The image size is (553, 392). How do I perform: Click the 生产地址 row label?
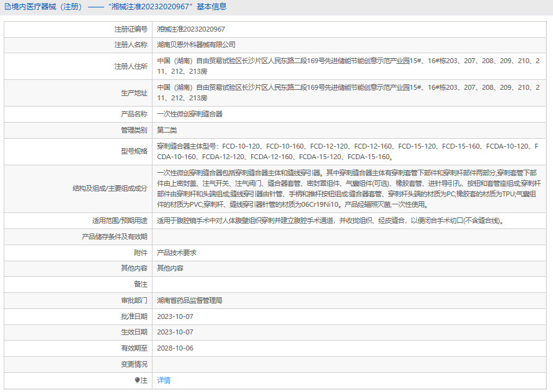coord(134,93)
